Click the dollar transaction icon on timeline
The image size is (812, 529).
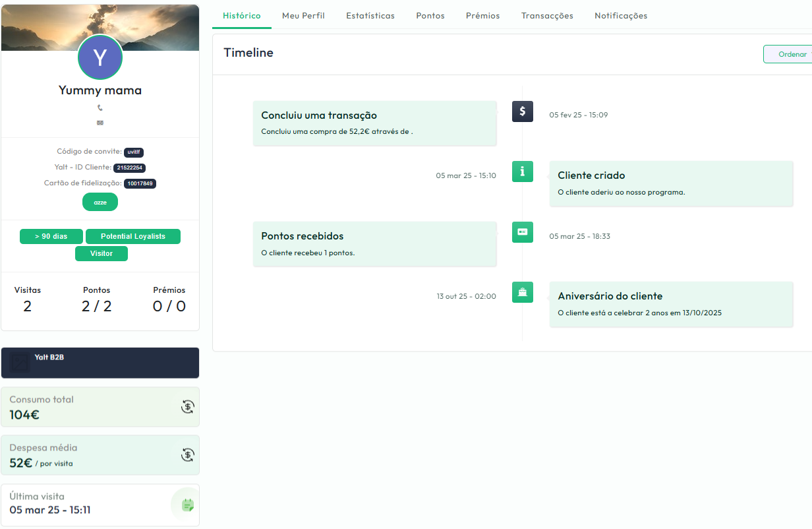(522, 111)
